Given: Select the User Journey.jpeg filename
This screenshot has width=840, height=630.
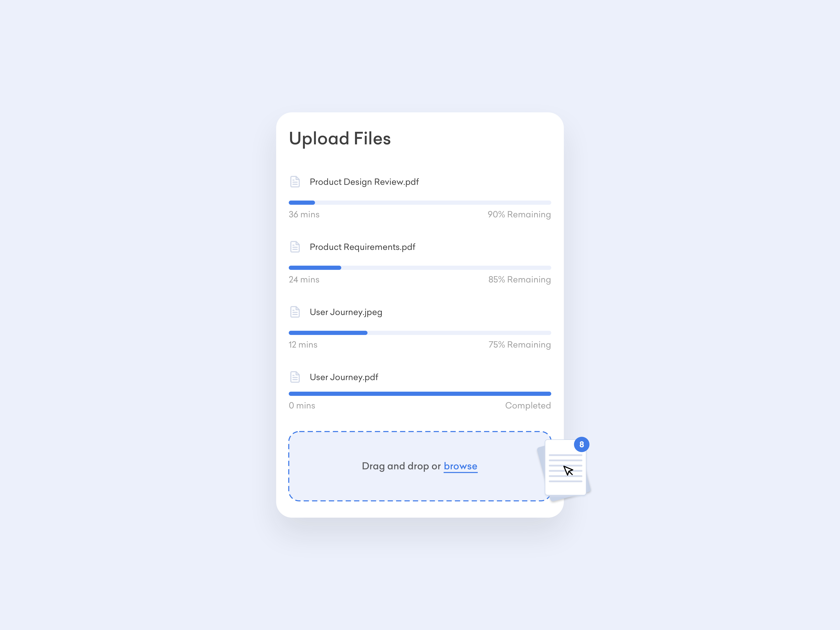Looking at the screenshot, I should click(x=346, y=312).
